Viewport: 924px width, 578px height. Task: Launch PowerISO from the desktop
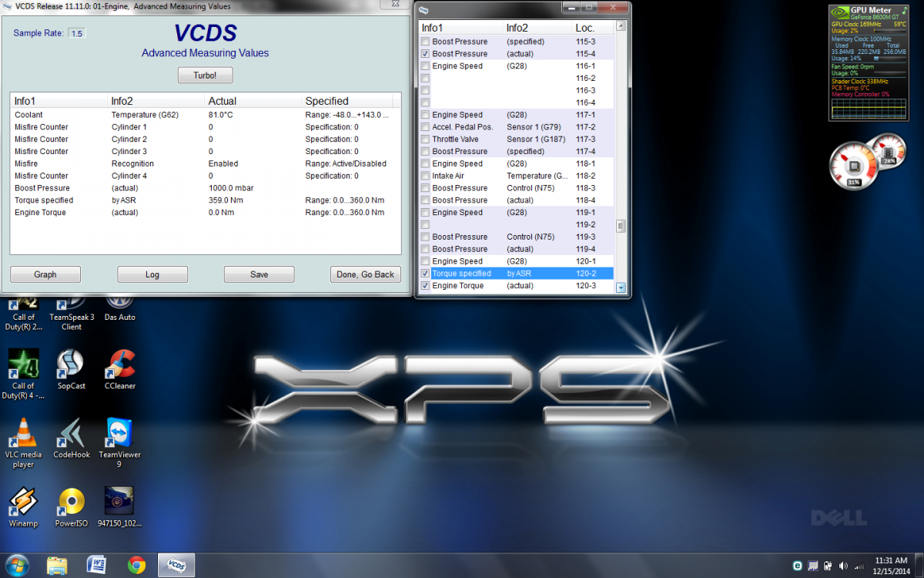(71, 507)
